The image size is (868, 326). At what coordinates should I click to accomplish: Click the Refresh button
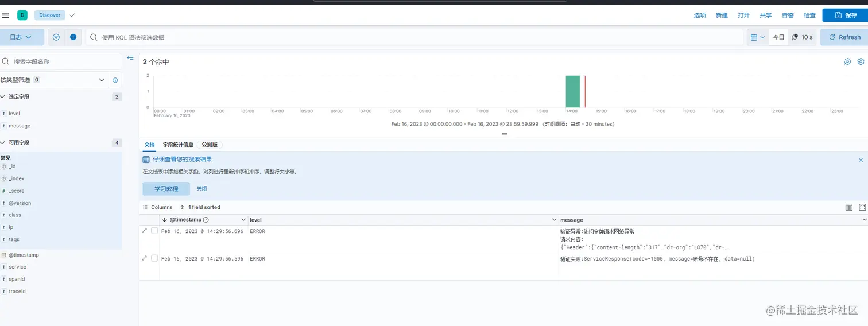click(x=844, y=37)
